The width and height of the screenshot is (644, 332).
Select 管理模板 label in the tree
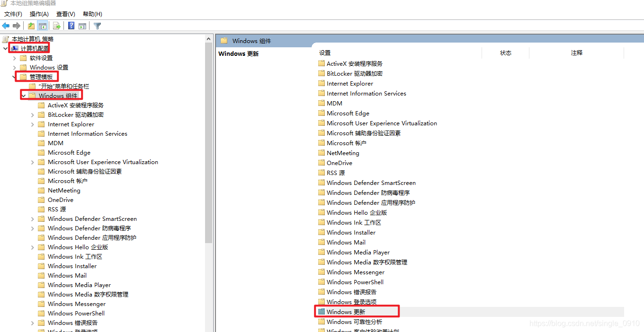click(41, 77)
